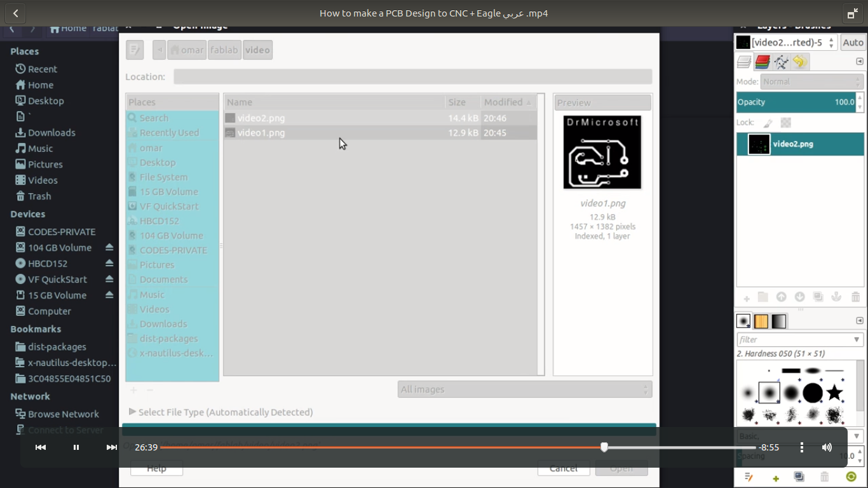This screenshot has height=488, width=868.
Task: Switch to the Brushes tab
Action: click(743, 321)
